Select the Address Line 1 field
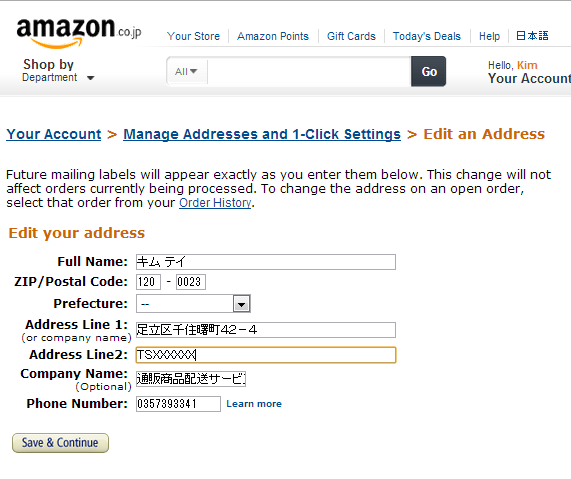 tap(266, 330)
